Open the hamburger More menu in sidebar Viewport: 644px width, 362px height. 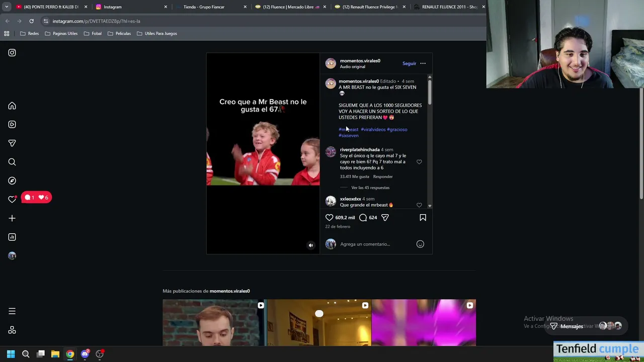click(12, 311)
